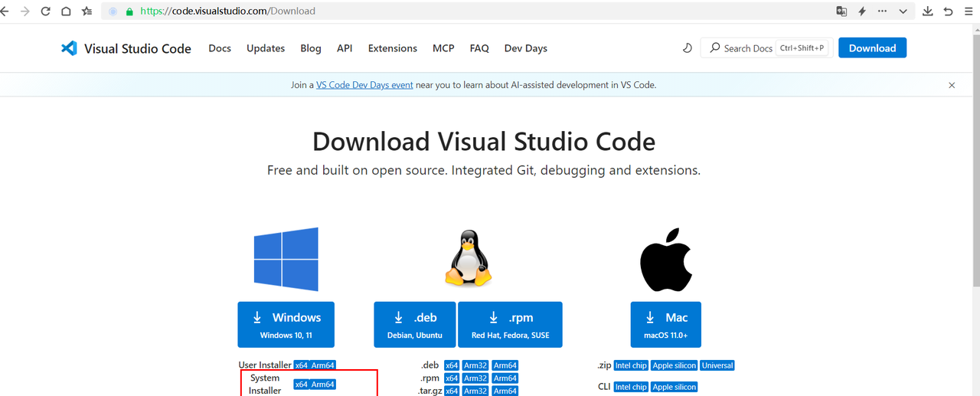Open the VS Code Dev Days event link
Image resolution: width=980 pixels, height=396 pixels.
(364, 85)
